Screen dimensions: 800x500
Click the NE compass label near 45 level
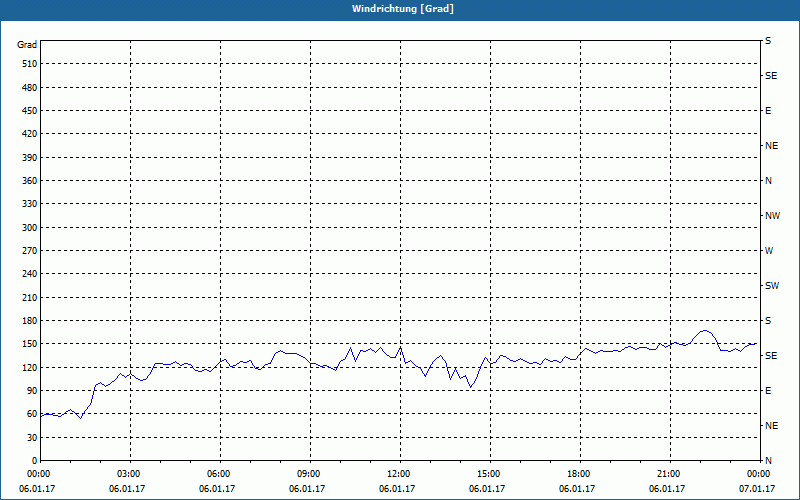[772, 426]
